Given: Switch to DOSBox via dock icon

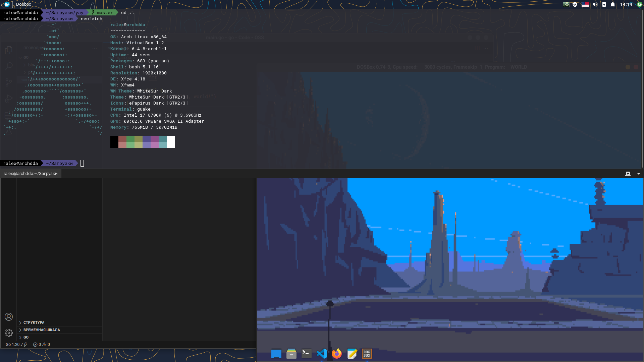Looking at the screenshot, I should (367, 354).
